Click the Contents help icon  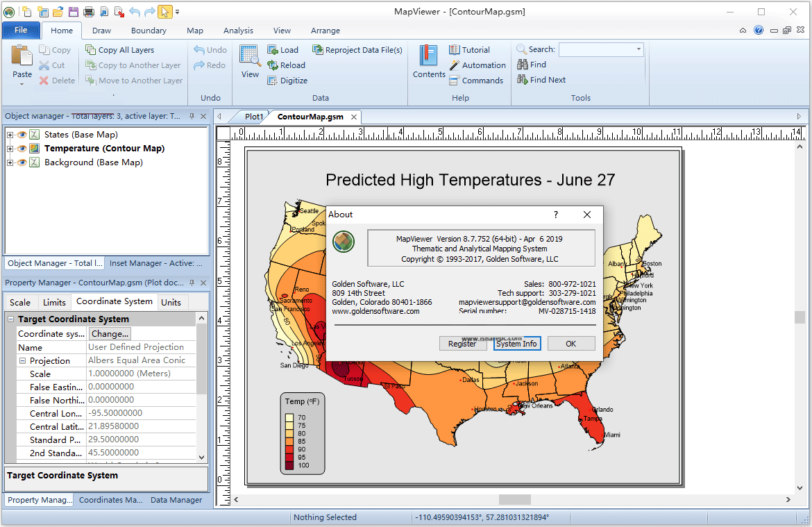428,61
